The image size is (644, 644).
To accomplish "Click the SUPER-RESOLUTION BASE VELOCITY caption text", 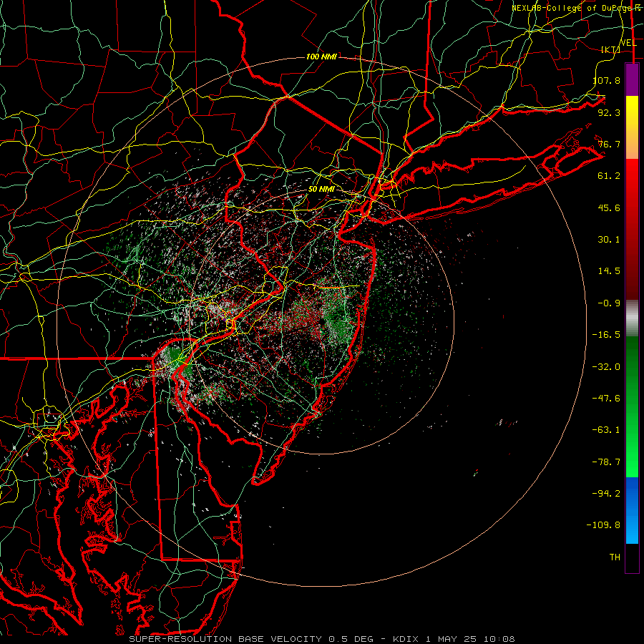I will tap(225, 639).
